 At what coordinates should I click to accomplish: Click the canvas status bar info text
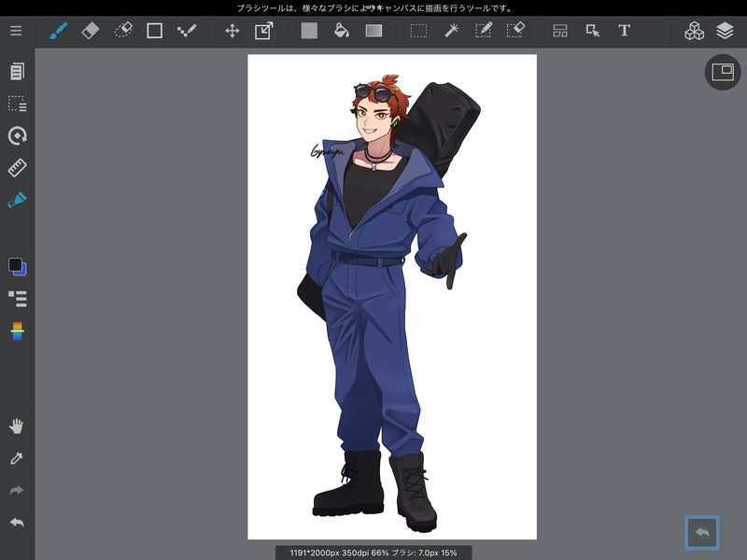(373, 553)
